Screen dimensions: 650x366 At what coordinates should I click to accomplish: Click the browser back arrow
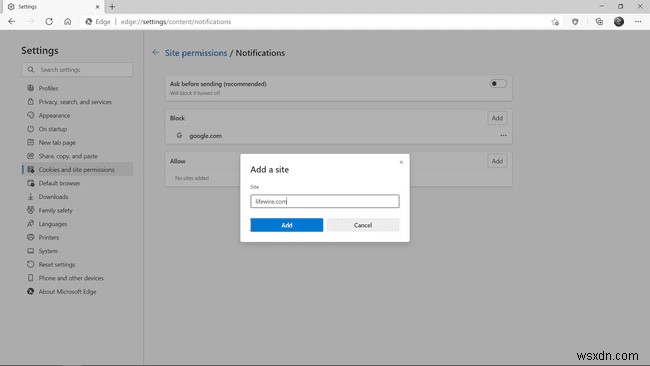pyautogui.click(x=12, y=22)
